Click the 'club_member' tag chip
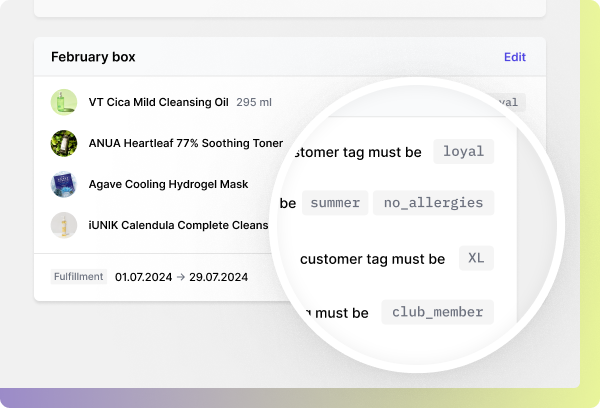This screenshot has width=600, height=408. tap(437, 312)
